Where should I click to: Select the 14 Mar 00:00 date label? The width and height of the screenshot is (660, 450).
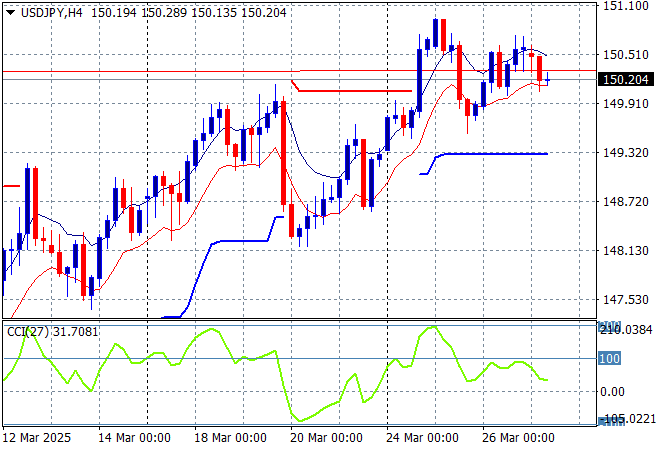(x=134, y=438)
